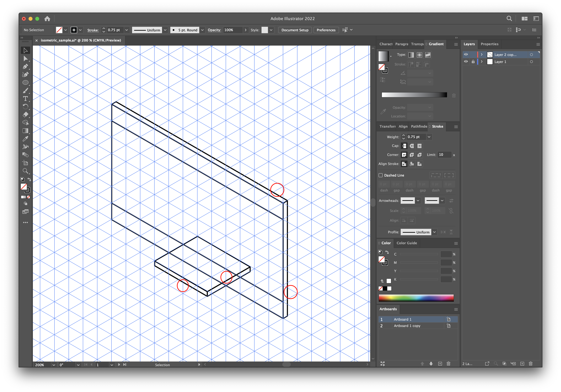561x392 pixels.
Task: Select the Rotate tool
Action: click(25, 106)
